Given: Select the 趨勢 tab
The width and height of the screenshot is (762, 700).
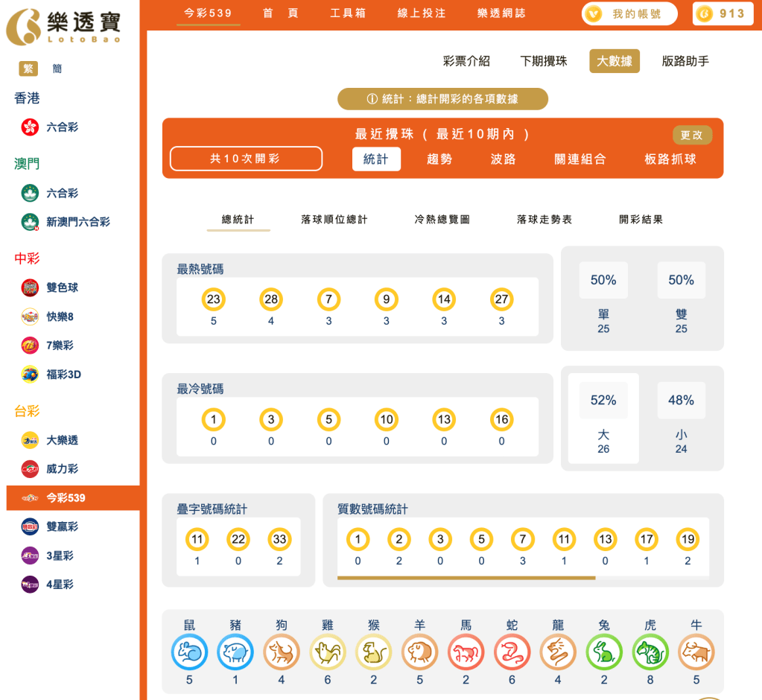Looking at the screenshot, I should (441, 159).
